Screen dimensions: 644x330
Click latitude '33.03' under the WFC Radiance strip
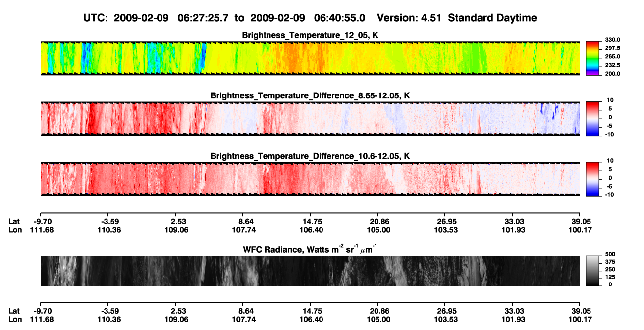(x=514, y=311)
